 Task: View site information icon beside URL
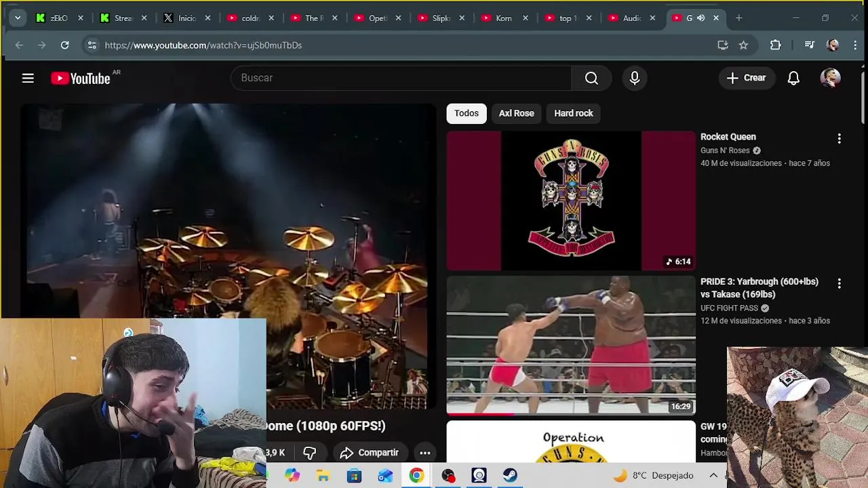92,45
